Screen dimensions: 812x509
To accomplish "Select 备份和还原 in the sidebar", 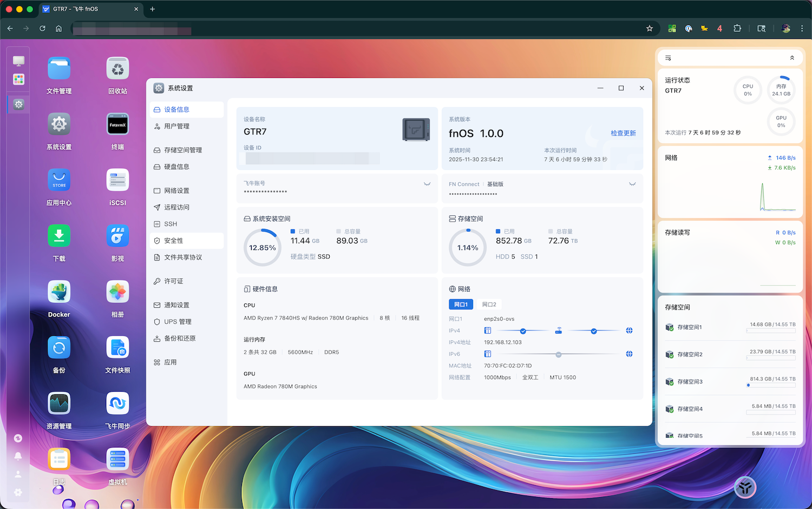I will click(187, 339).
